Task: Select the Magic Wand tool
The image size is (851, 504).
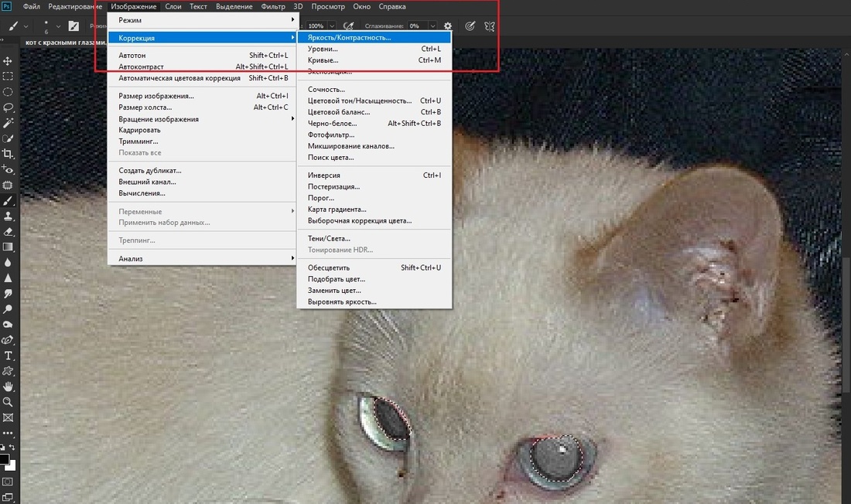Action: (9, 123)
